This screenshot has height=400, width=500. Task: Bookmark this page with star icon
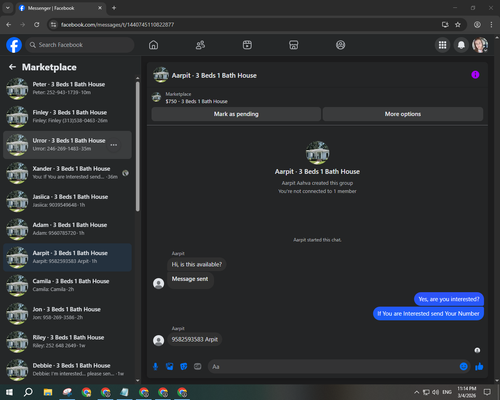click(x=458, y=25)
